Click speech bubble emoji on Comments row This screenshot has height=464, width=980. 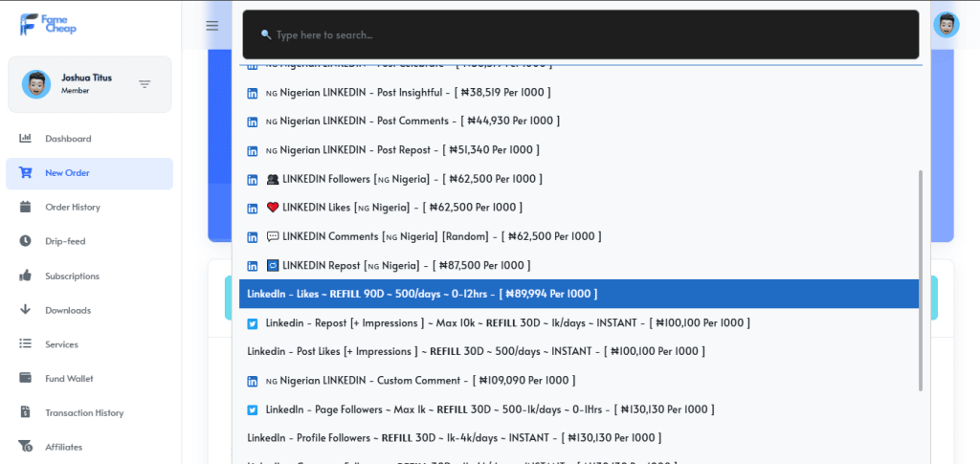click(273, 236)
